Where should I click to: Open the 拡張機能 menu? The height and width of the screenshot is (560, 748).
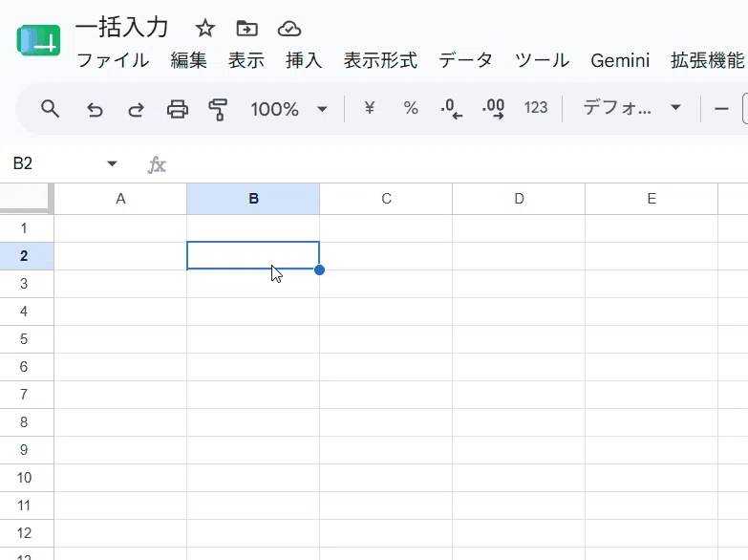coord(708,60)
